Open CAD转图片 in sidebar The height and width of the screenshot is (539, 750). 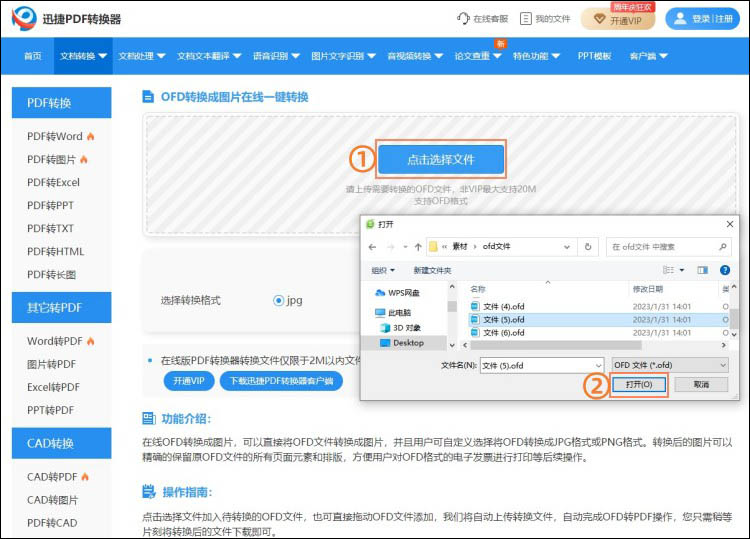tap(52, 500)
